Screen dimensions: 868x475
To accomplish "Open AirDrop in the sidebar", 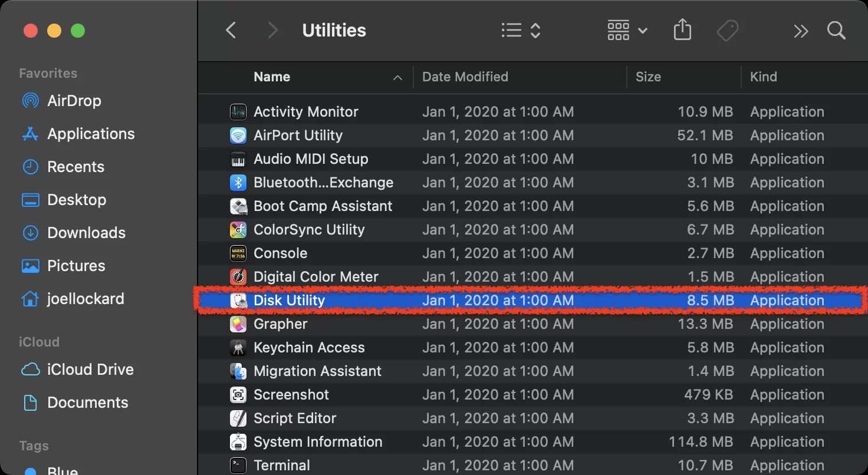I will (x=61, y=101).
